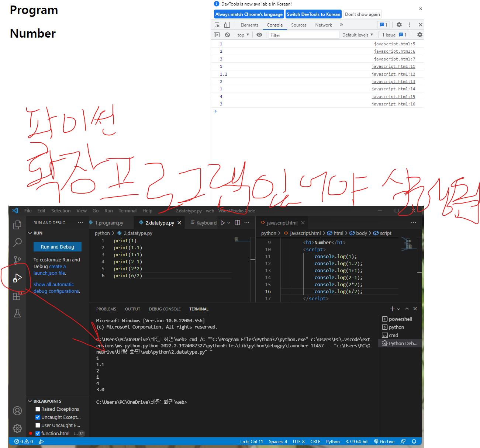Open the new terminal launch profile dropdown
Viewport: 480px width, 448px height.
tap(398, 309)
